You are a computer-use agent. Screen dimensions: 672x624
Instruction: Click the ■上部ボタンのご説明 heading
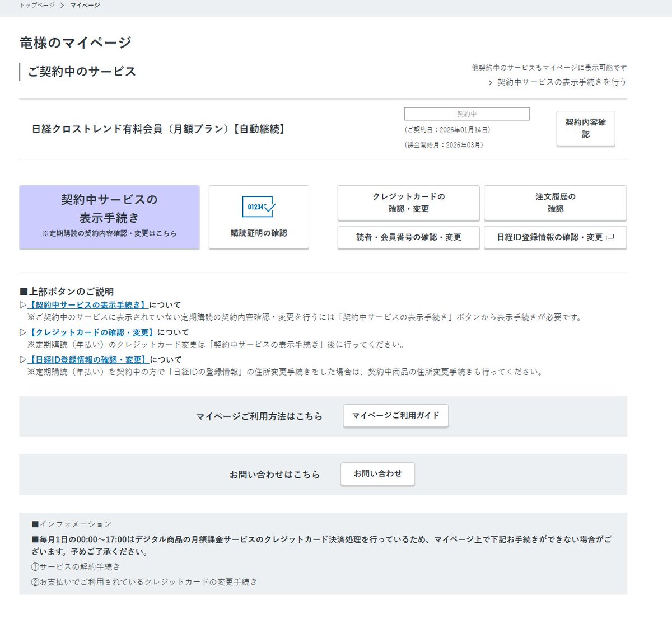coord(67,292)
